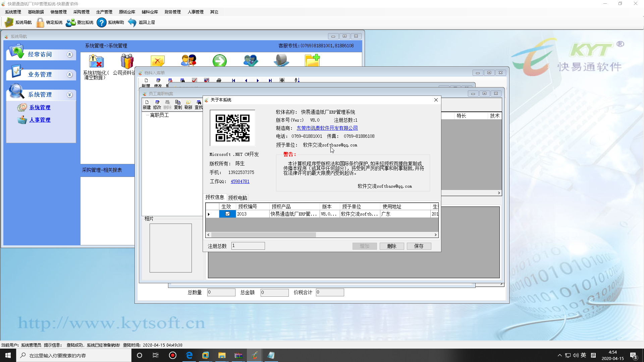Open the 基础数据 menu
This screenshot has width=644, height=362.
click(x=36, y=12)
